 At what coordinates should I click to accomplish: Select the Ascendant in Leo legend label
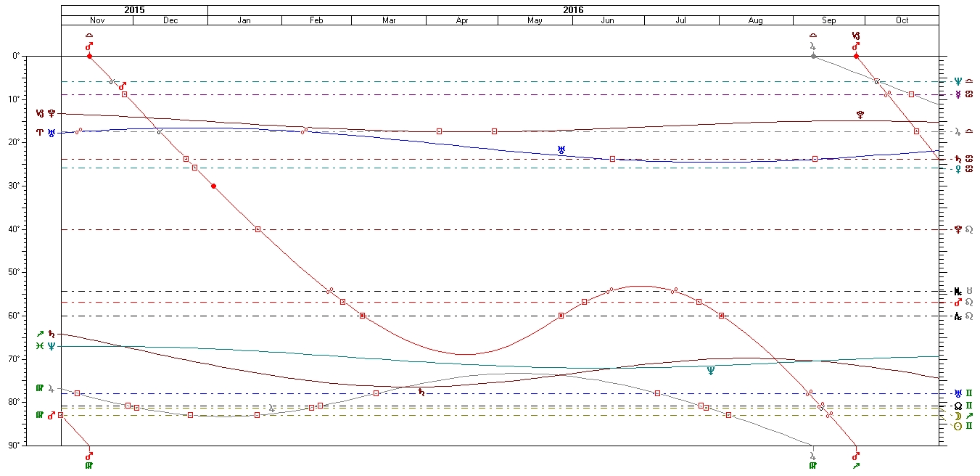963,316
